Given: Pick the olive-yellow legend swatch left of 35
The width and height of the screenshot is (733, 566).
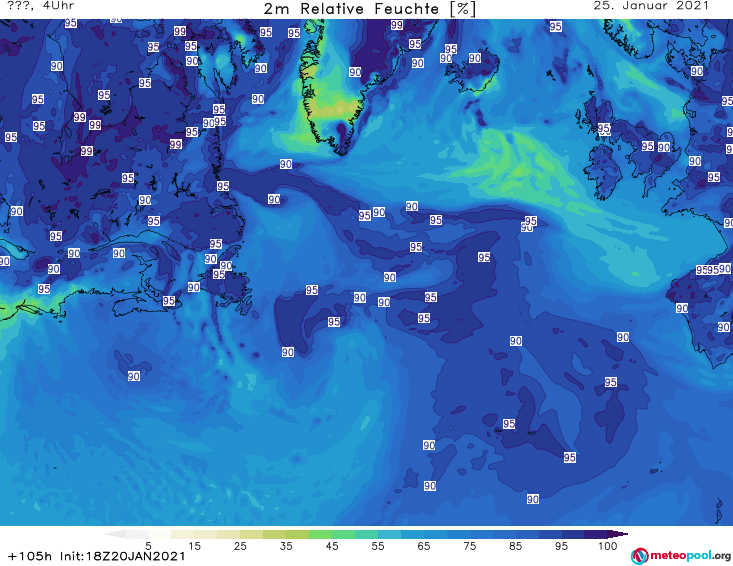Looking at the screenshot, I should pyautogui.click(x=274, y=534).
